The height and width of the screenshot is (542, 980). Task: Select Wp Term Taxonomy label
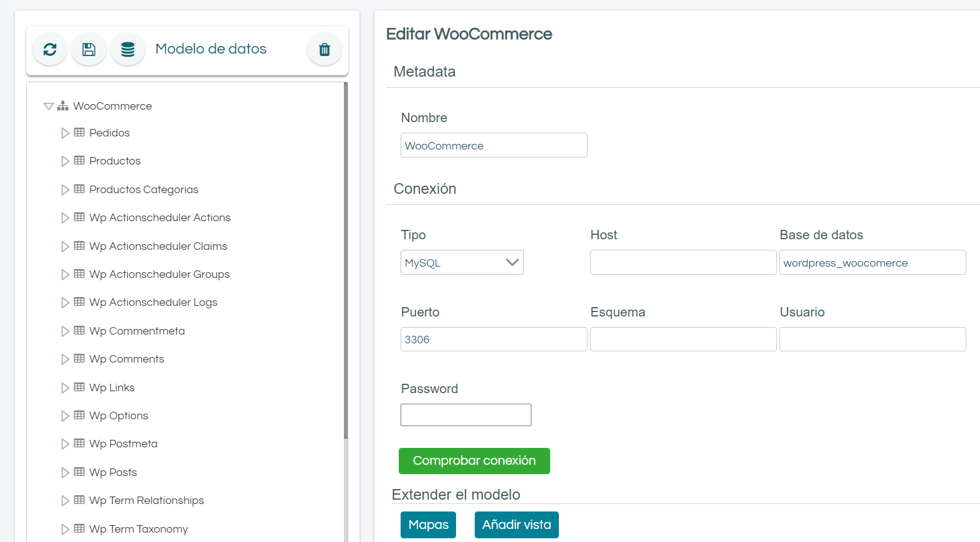point(138,529)
